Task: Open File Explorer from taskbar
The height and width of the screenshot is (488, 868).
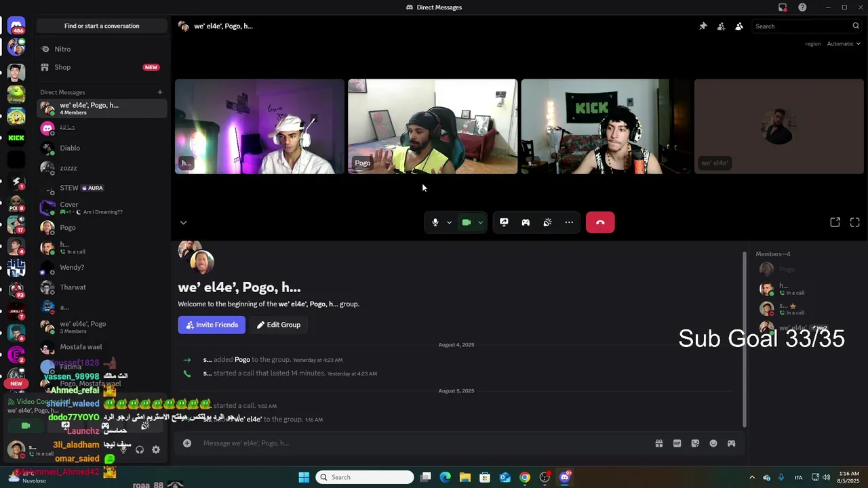Action: click(465, 477)
